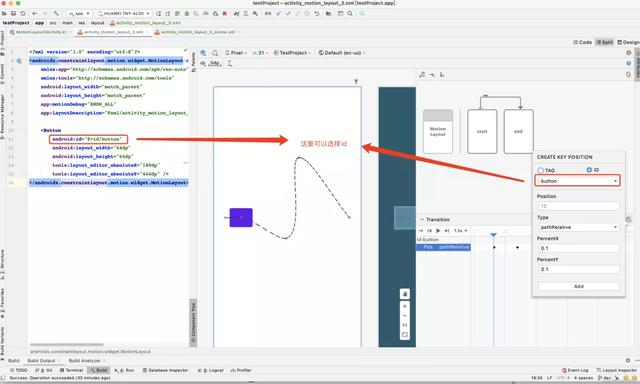The height and width of the screenshot is (384, 640).
Task: Click the purple button widget in the preview
Action: pos(241,218)
